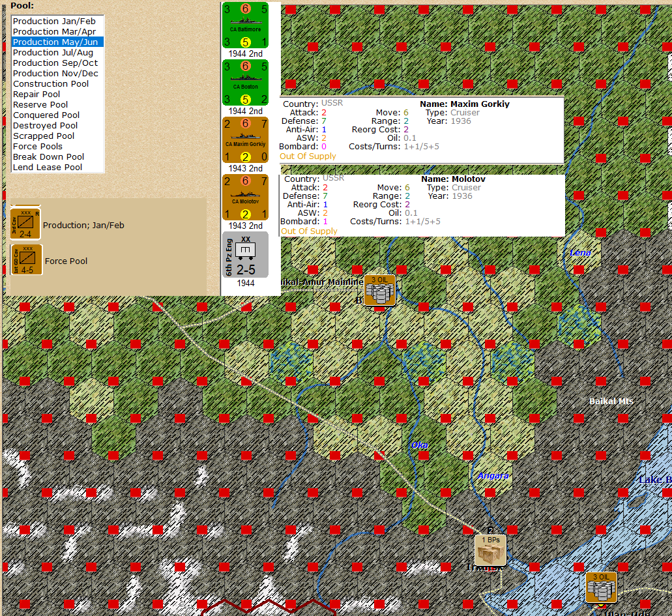Image resolution: width=672 pixels, height=616 pixels.
Task: Click the 'Production; Jan/Feb' label beside 3rd Cav
Action: 83,225
